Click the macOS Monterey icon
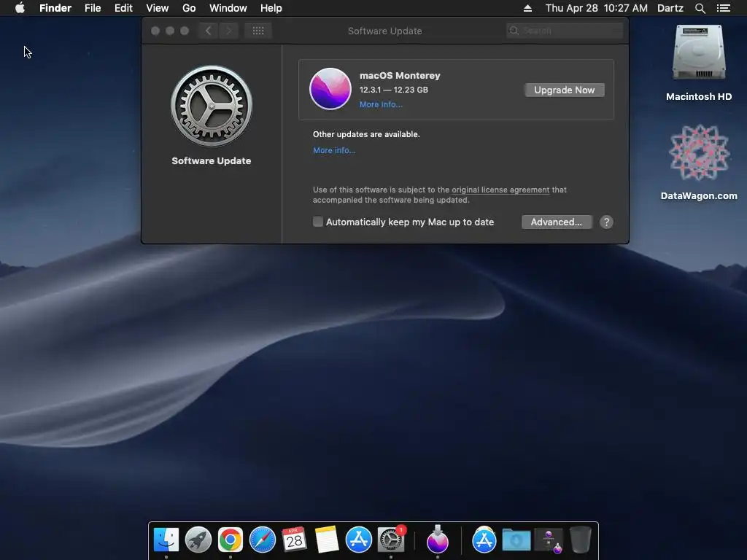This screenshot has width=747, height=560. pyautogui.click(x=330, y=88)
